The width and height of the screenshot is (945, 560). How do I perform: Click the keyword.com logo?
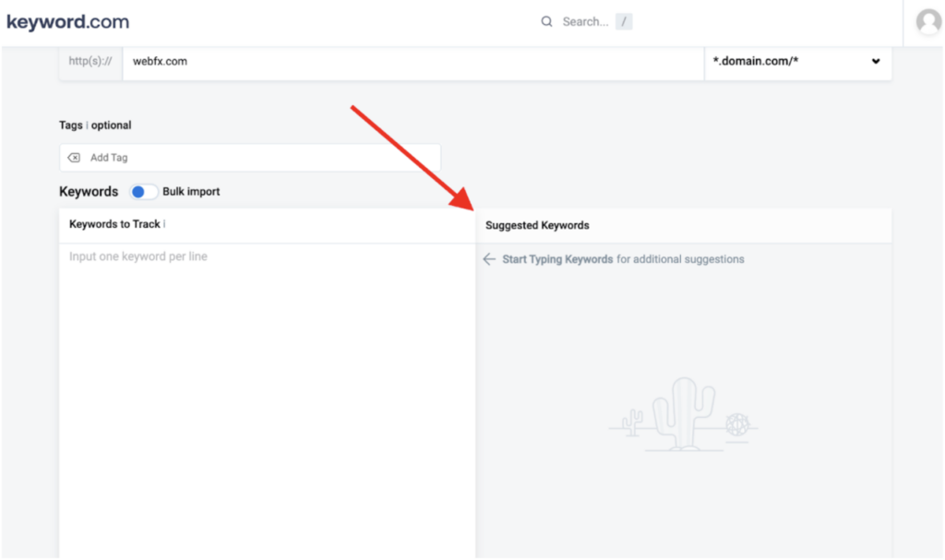(68, 21)
